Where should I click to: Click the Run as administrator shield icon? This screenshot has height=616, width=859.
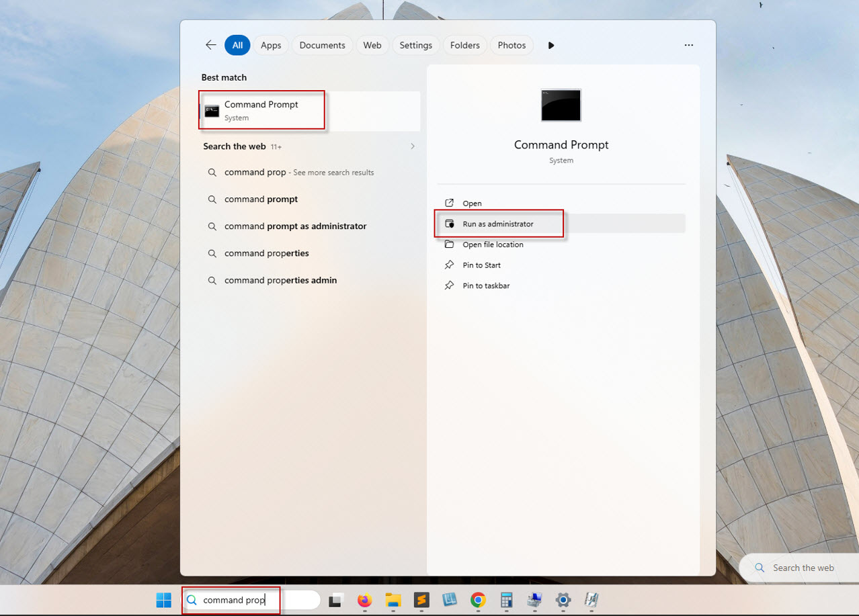click(450, 224)
